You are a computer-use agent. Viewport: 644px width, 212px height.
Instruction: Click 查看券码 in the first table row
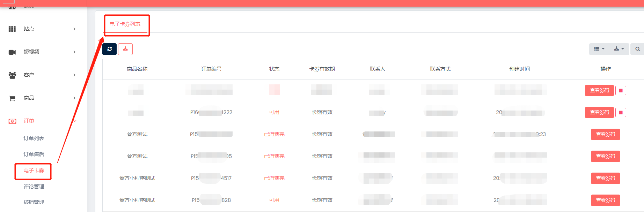point(599,91)
